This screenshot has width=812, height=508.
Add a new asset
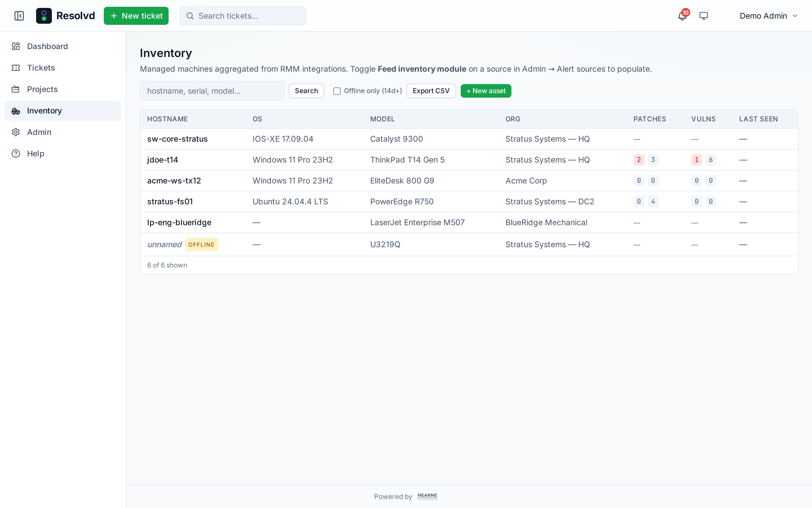tap(486, 91)
